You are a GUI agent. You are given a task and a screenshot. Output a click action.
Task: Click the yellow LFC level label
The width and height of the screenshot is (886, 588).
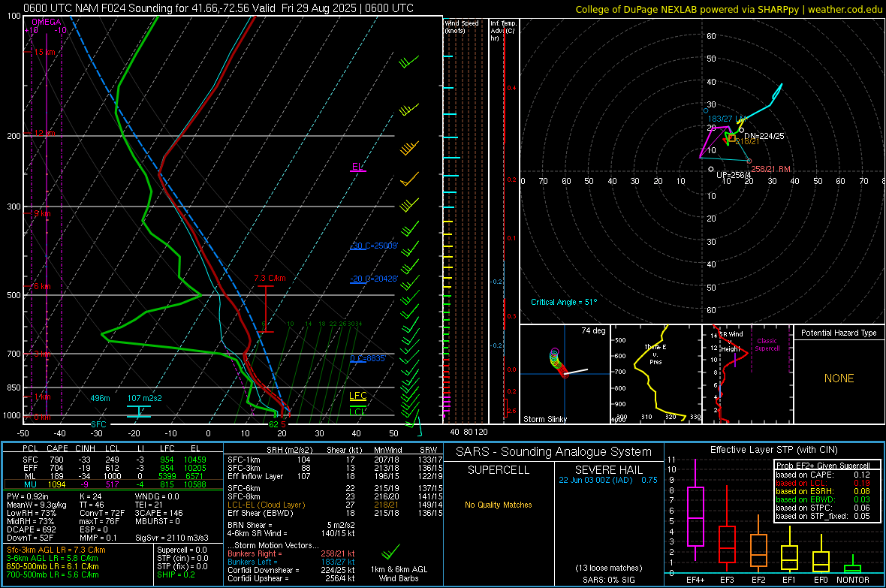point(357,396)
